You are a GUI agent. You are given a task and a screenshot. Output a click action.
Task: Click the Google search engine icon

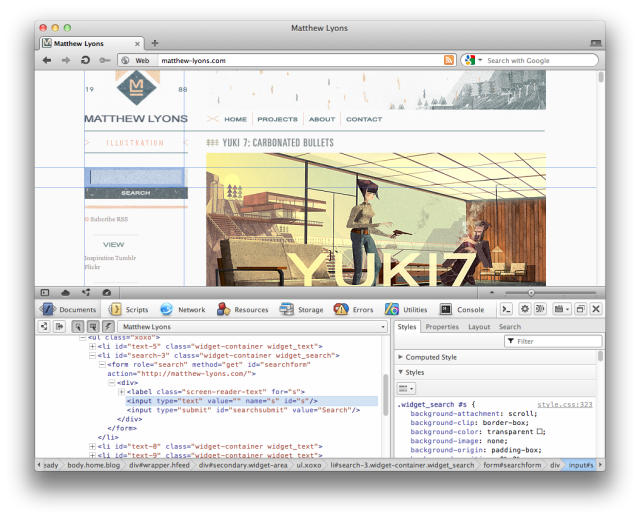coord(470,60)
